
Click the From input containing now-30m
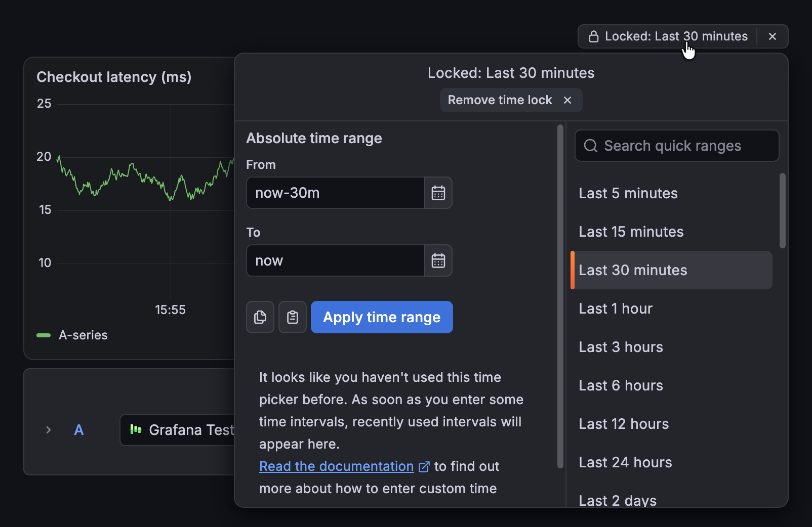[335, 193]
